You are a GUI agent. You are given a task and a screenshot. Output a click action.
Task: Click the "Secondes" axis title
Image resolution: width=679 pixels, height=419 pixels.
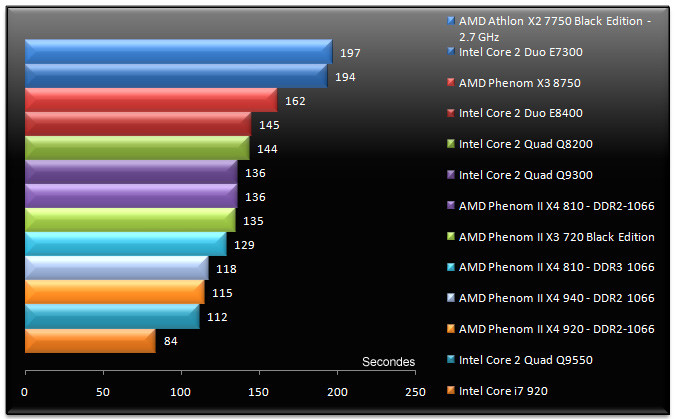(x=388, y=361)
